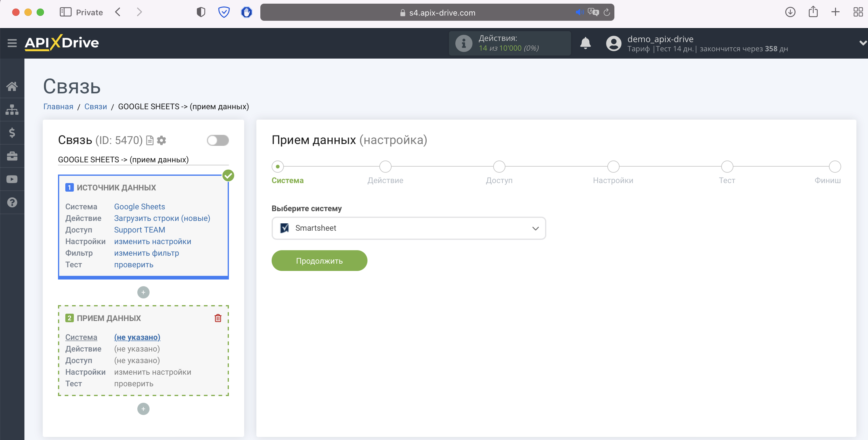This screenshot has width=868, height=440.
Task: Open Support TEAM access link
Action: click(x=139, y=230)
